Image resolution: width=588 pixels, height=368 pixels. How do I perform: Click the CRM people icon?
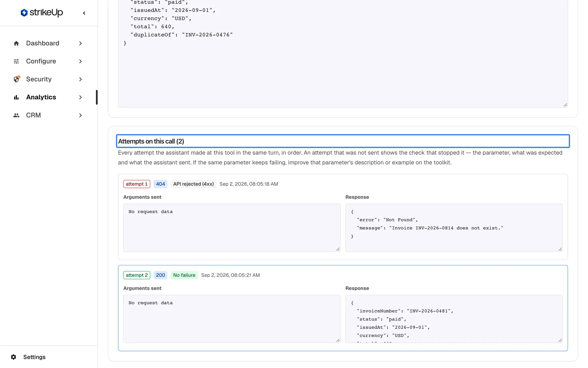tap(16, 115)
